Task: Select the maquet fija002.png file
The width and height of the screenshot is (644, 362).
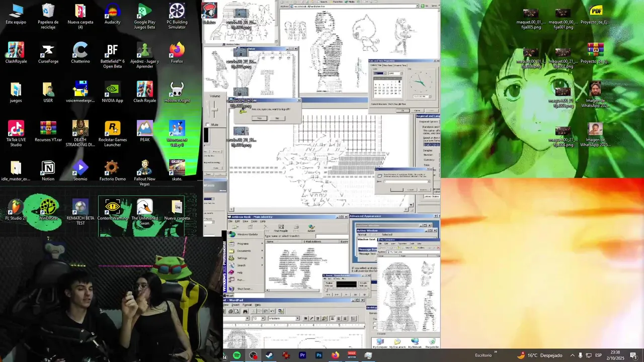Action: point(563,57)
